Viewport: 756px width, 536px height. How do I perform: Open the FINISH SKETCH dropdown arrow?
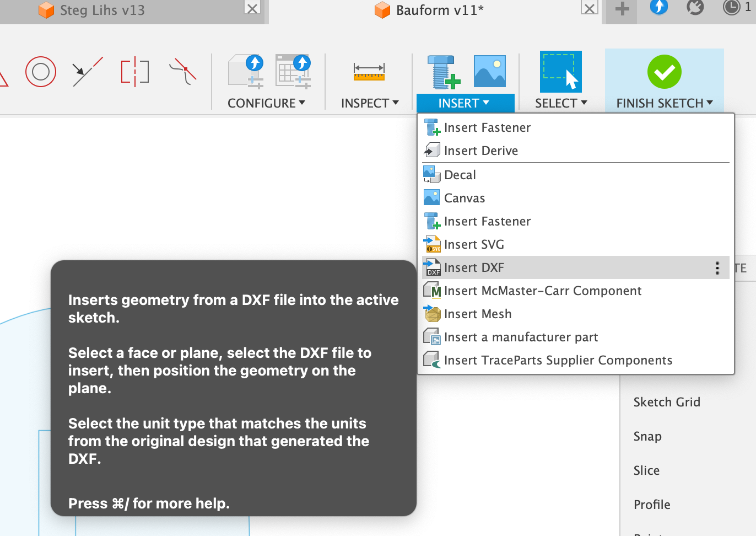(x=710, y=103)
